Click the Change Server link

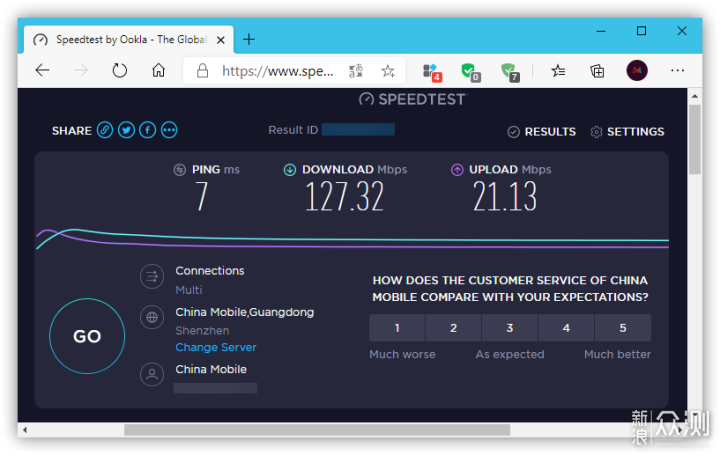tap(216, 347)
